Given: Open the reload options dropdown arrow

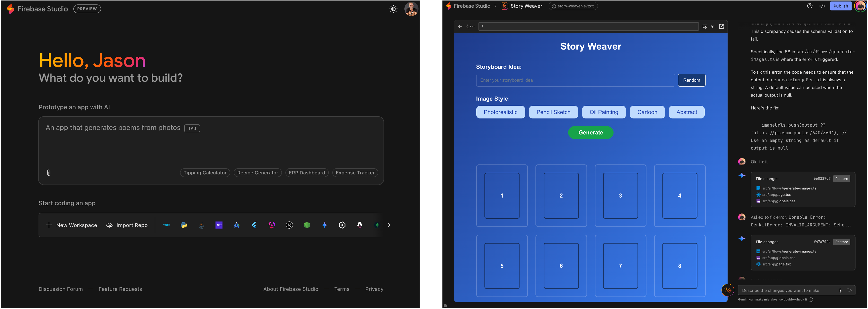Looking at the screenshot, I should 474,27.
